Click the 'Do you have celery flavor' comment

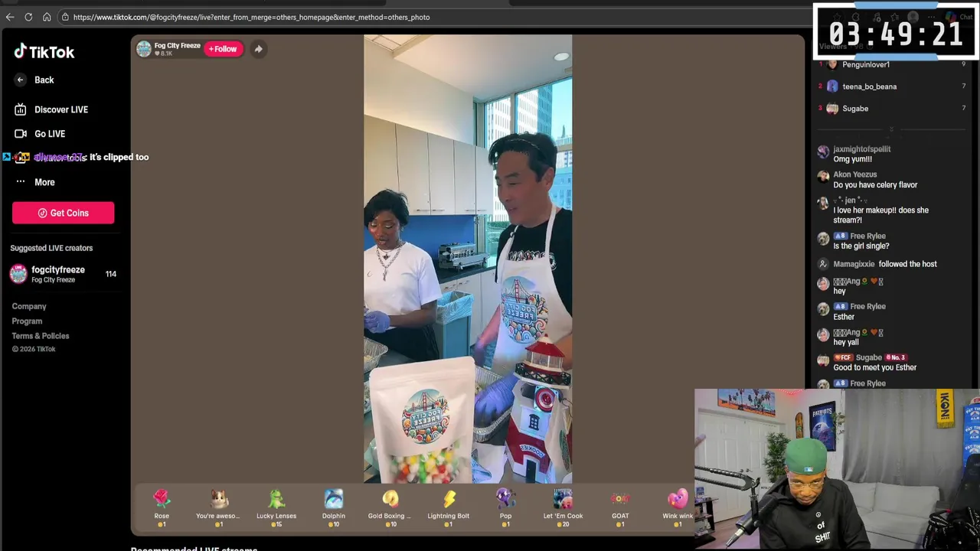pyautogui.click(x=875, y=185)
